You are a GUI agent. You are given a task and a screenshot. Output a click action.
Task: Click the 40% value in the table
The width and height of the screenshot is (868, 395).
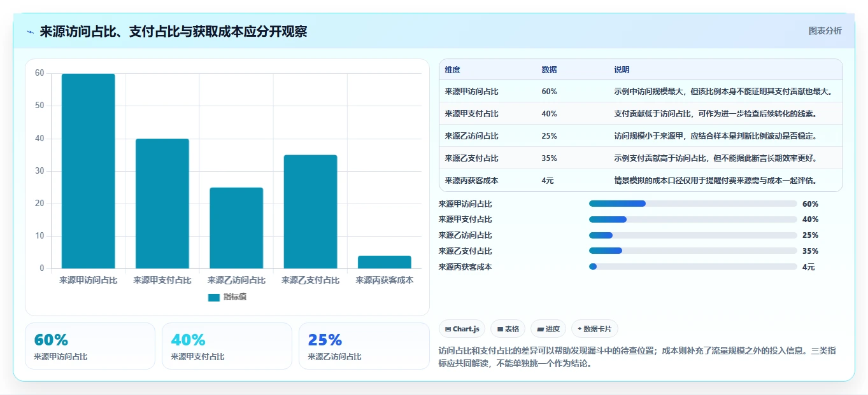pyautogui.click(x=549, y=114)
